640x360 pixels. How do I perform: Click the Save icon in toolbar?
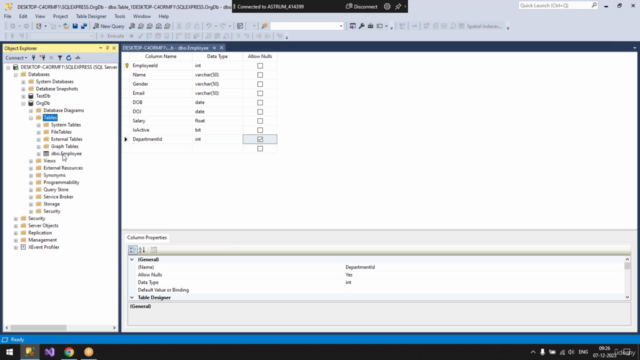point(75,26)
